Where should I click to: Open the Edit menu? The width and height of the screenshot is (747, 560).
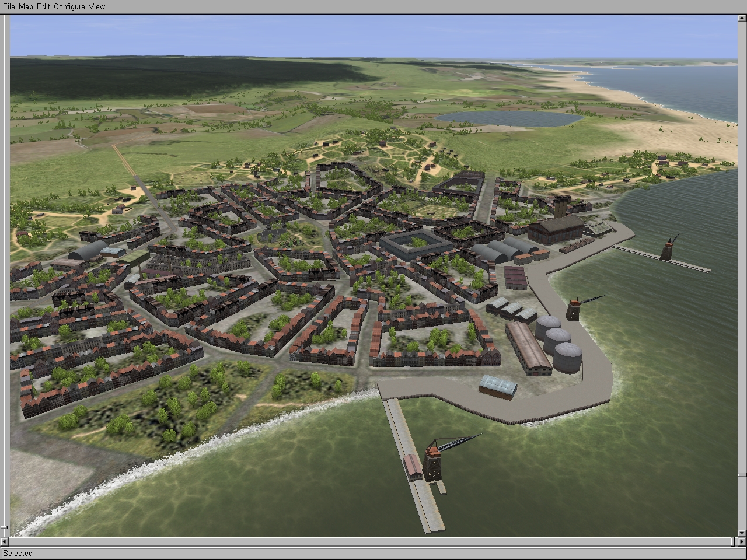[x=43, y=6]
